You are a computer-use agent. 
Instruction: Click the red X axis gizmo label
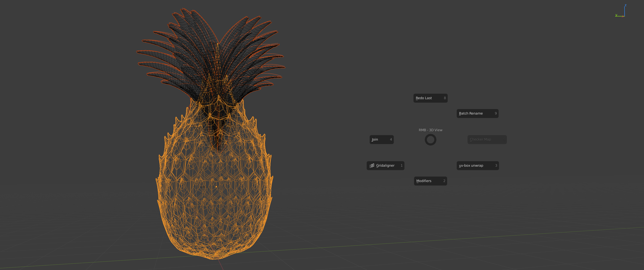[623, 16]
